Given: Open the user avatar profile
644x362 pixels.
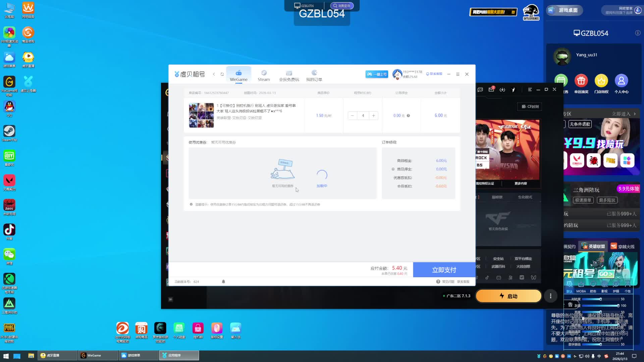Looking at the screenshot, I should [x=397, y=74].
